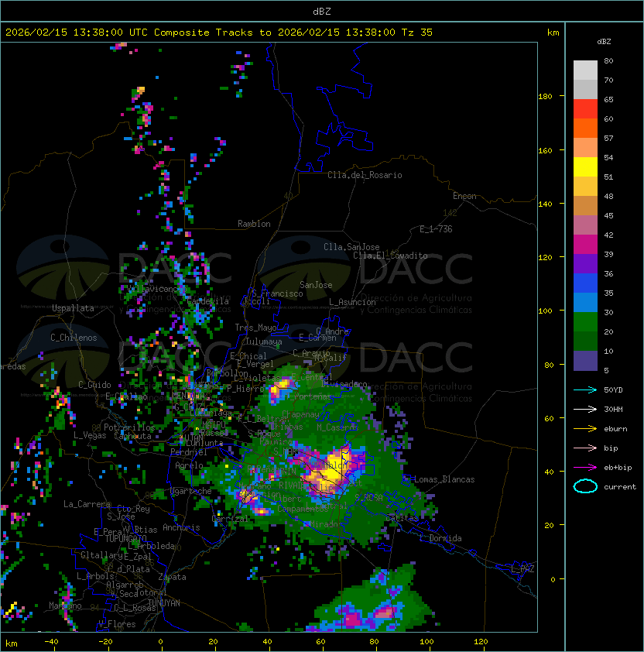Click the dark blue 36 dBZ band
The width and height of the screenshot is (644, 652).
tap(585, 283)
